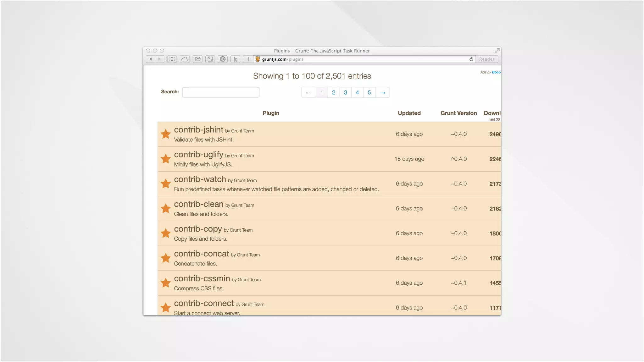
Task: Jump to pagination page 5
Action: tap(369, 92)
